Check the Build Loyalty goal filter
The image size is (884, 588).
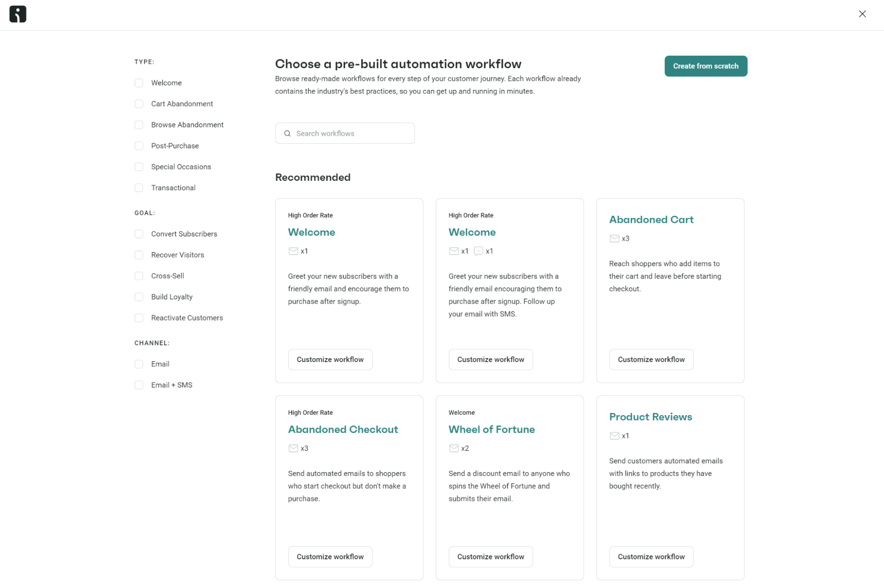coord(139,297)
